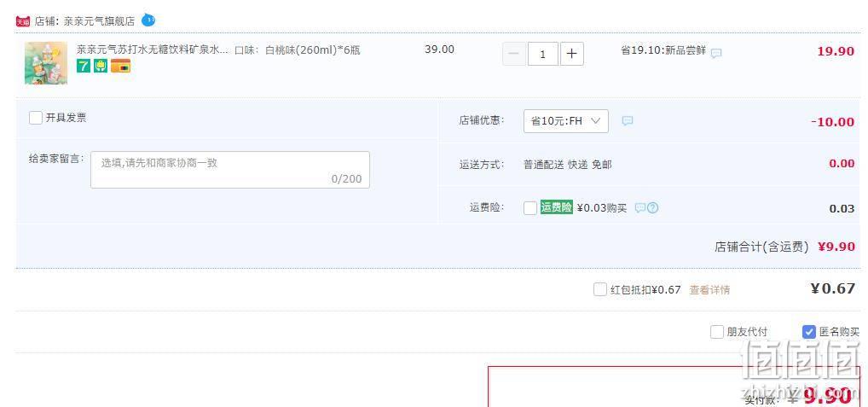Increase quantity with the plus button
The width and height of the screenshot is (868, 407).
coord(572,54)
